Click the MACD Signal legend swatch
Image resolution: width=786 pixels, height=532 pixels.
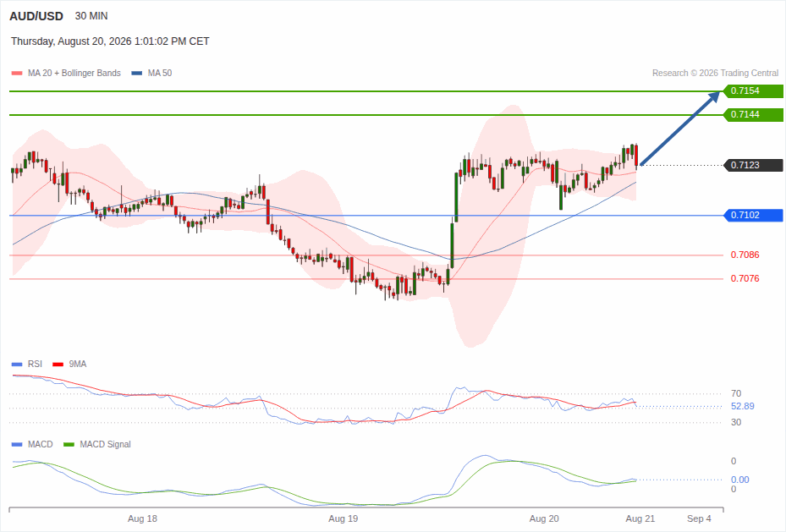pos(69,444)
